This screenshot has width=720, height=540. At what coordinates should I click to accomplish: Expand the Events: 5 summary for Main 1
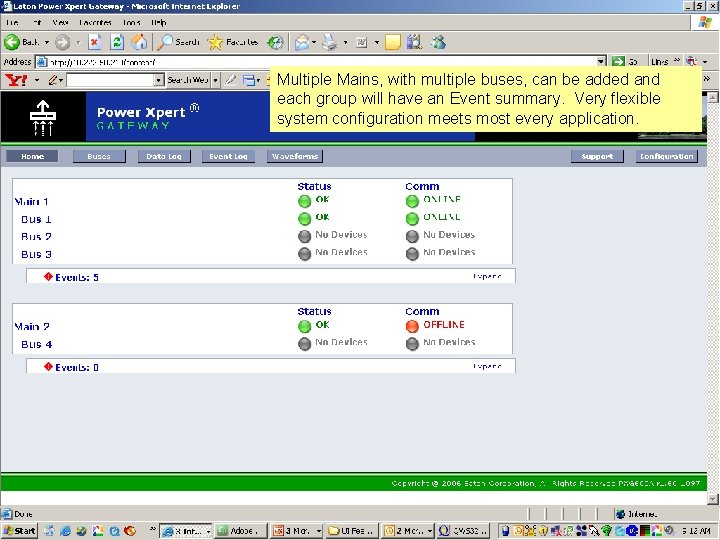coord(487,276)
